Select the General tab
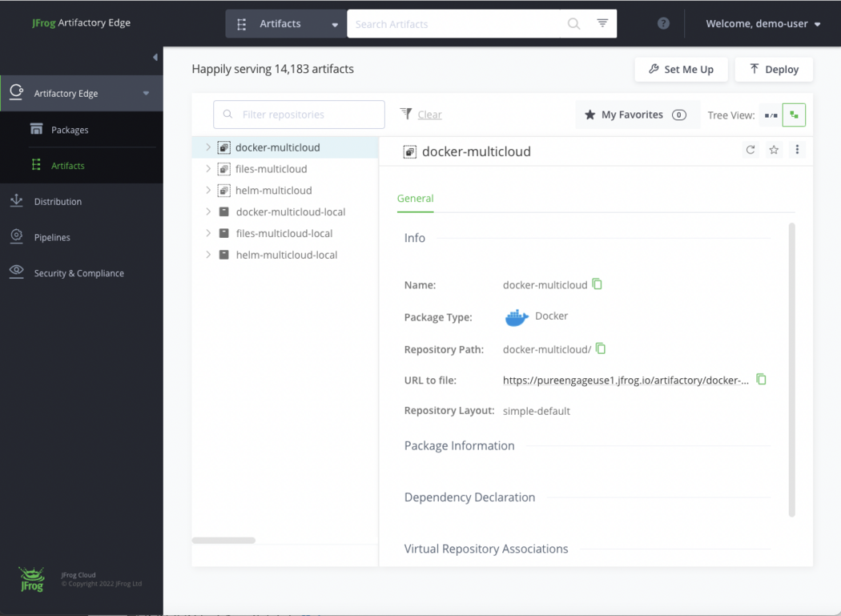Viewport: 841px width, 616px height. coord(415,198)
